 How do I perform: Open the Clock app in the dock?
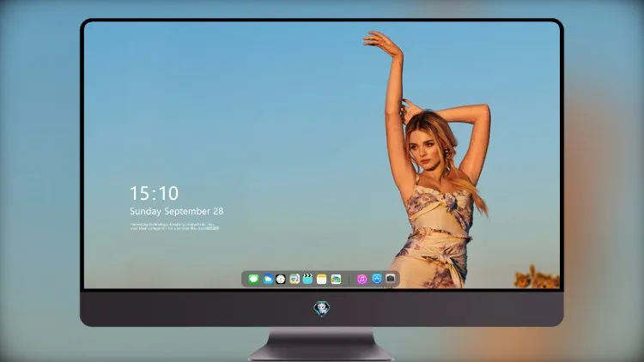281,279
